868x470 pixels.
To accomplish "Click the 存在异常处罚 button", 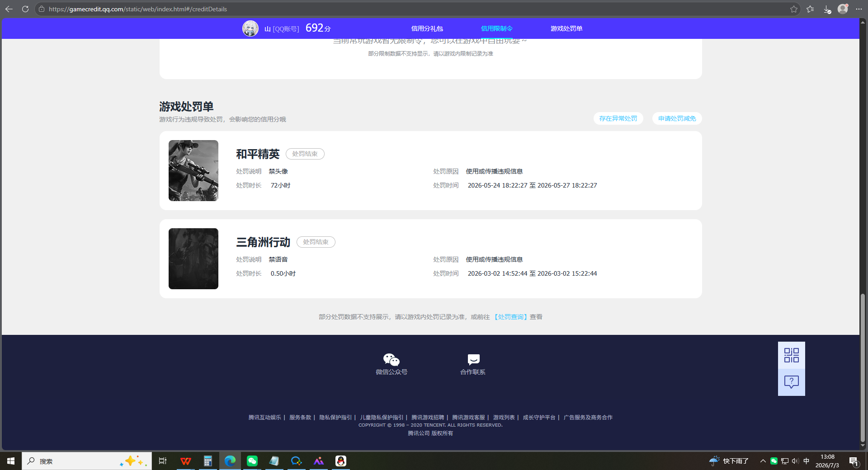I will (618, 118).
